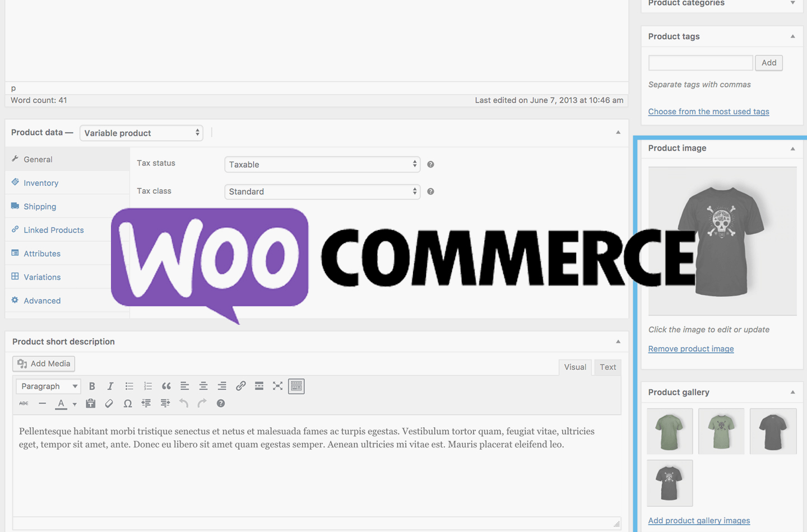Select green skull t-shirt gallery thumbnail
807x532 pixels.
coord(721,431)
